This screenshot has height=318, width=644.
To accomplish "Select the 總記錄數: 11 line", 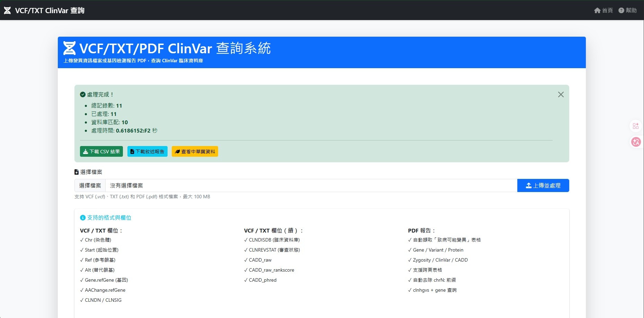I will (107, 106).
